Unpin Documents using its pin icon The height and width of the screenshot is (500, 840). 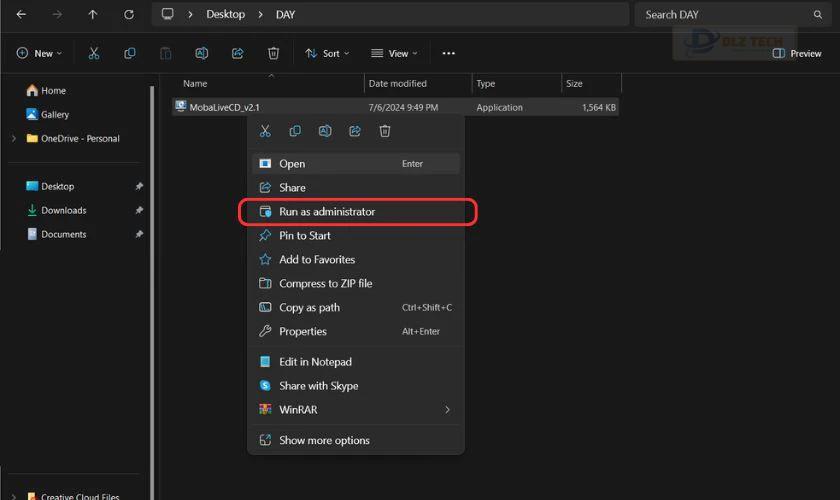tap(139, 234)
